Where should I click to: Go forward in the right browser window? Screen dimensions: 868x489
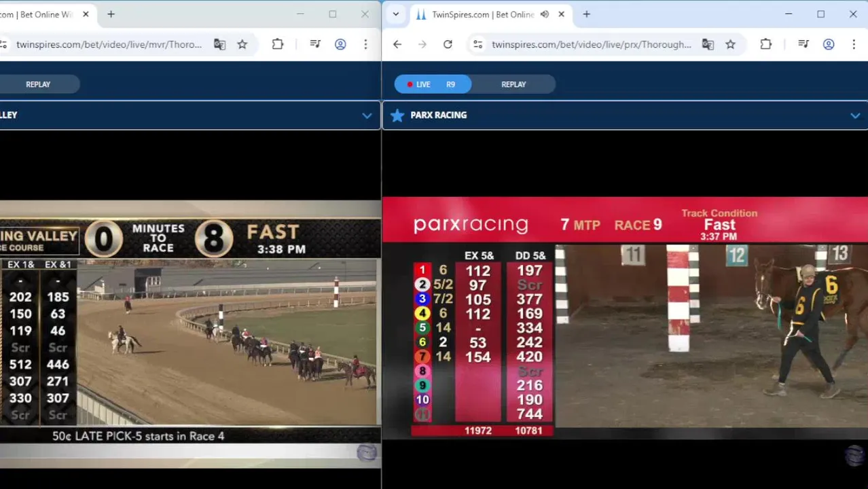click(x=422, y=44)
